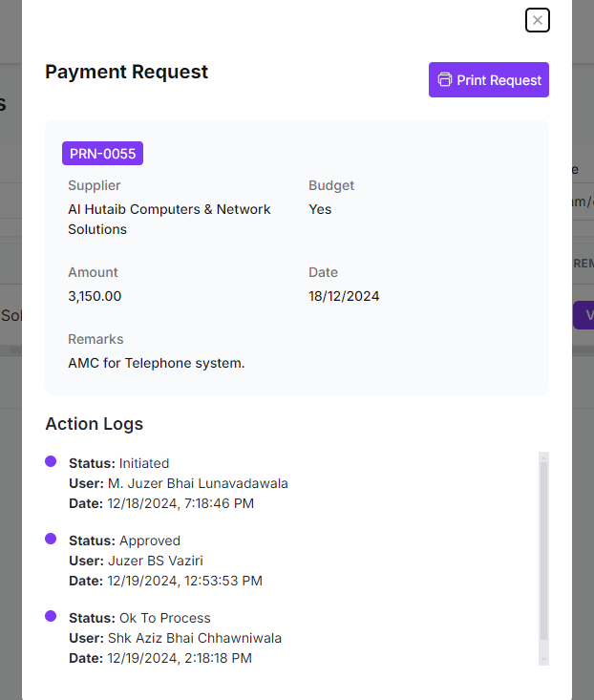This screenshot has height=700, width=594.
Task: Click the Action Logs scrollbar down arrow
Action: (x=543, y=658)
